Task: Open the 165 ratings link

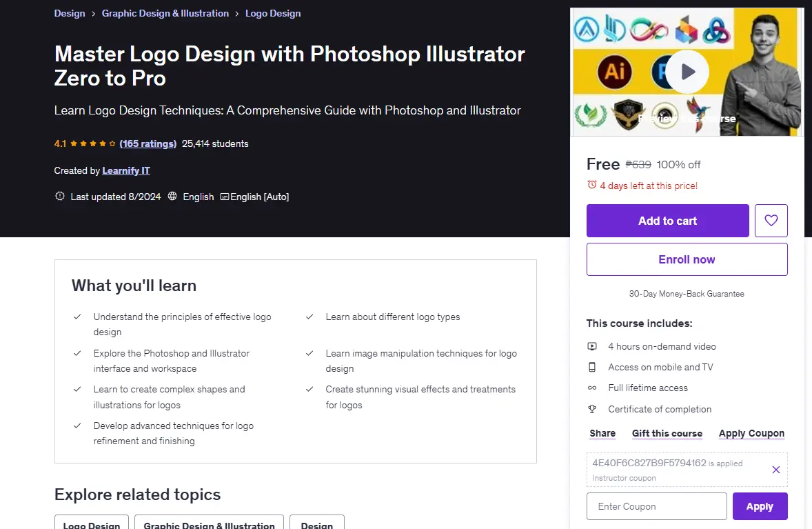Action: point(148,144)
